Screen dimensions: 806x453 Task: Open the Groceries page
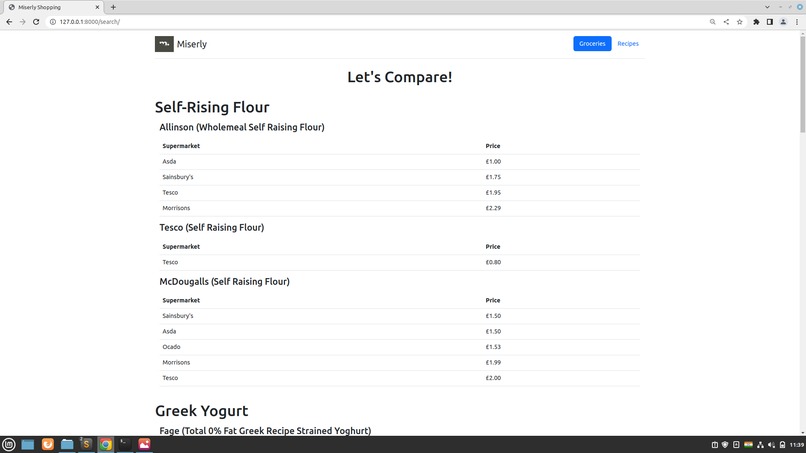(592, 44)
